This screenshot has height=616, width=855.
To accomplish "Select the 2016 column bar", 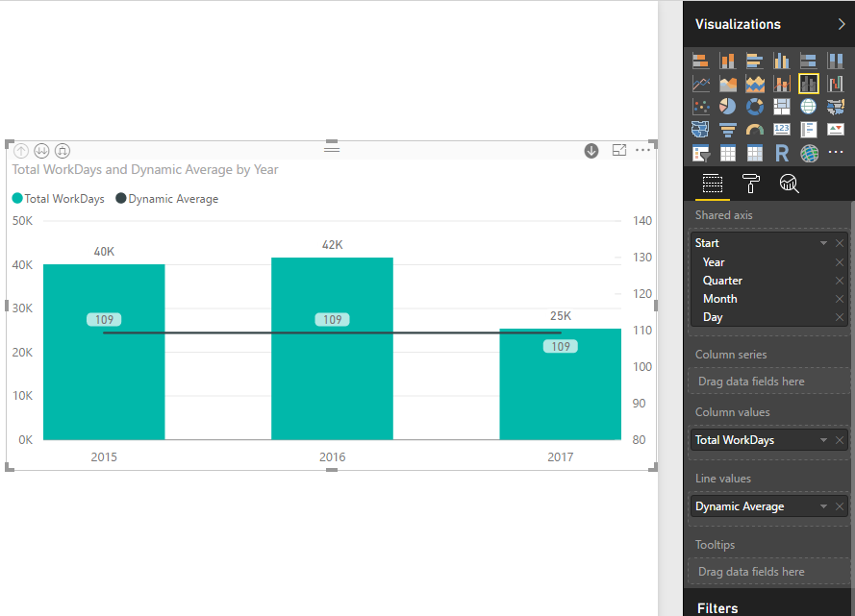I will coord(332,349).
